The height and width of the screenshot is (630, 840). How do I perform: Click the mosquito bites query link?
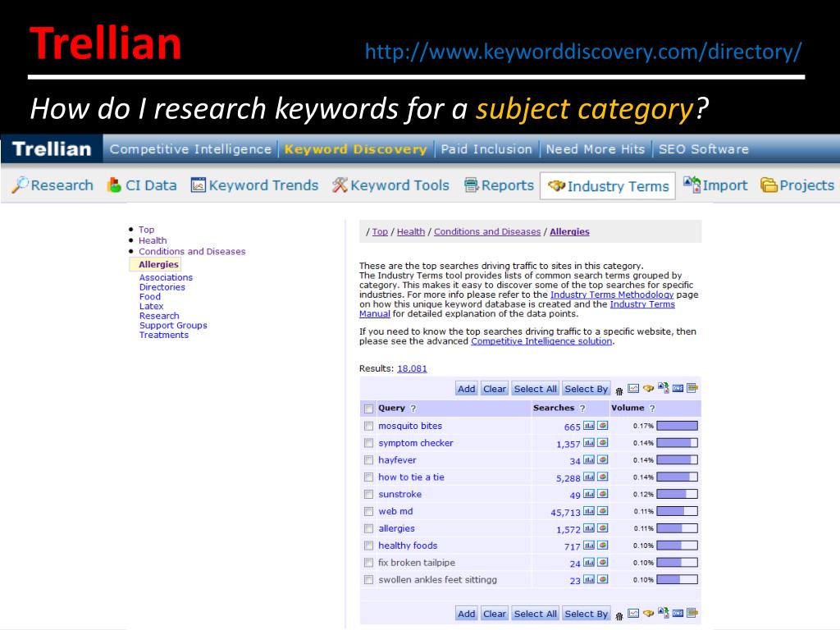(x=410, y=426)
